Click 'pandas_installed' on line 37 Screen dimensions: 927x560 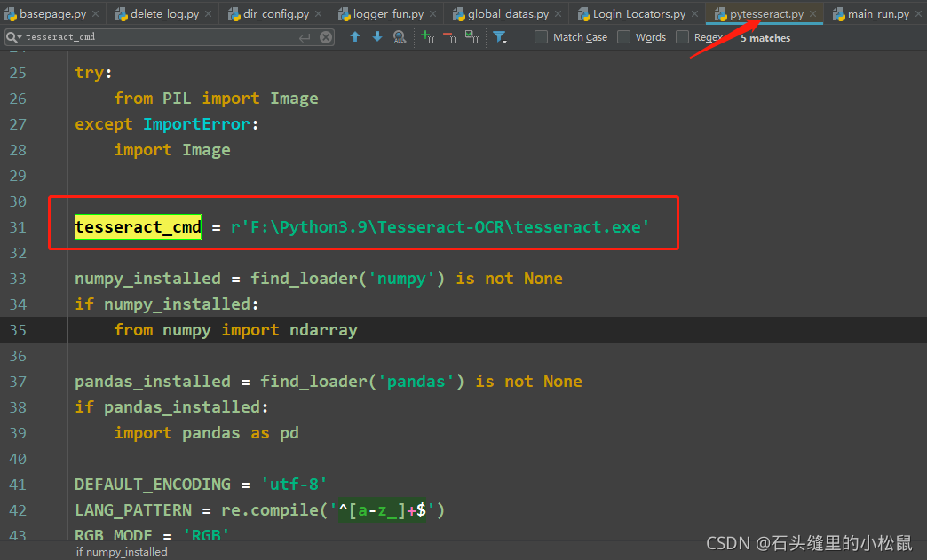[153, 382]
